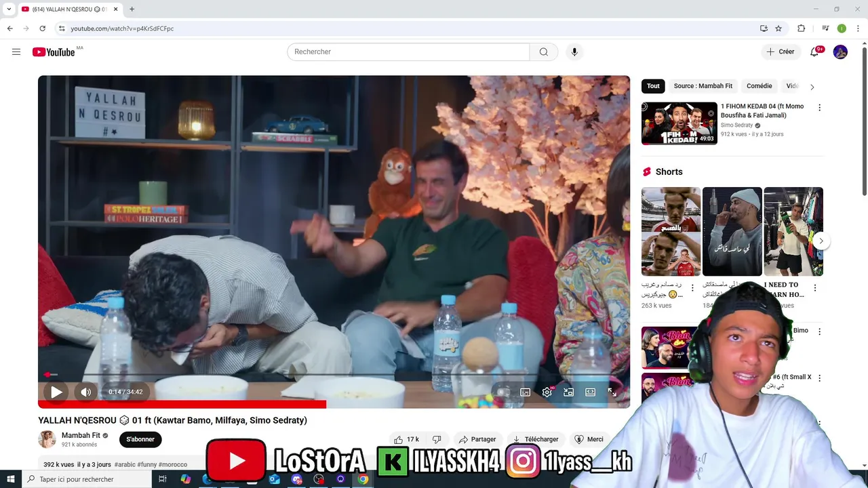This screenshot has height=488, width=868.
Task: Mute the video volume
Action: tap(85, 392)
